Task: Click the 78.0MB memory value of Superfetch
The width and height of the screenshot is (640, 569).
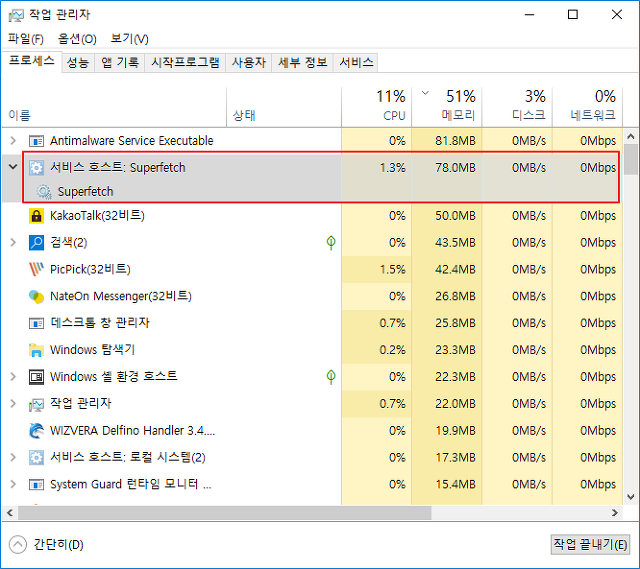Action: pos(455,168)
